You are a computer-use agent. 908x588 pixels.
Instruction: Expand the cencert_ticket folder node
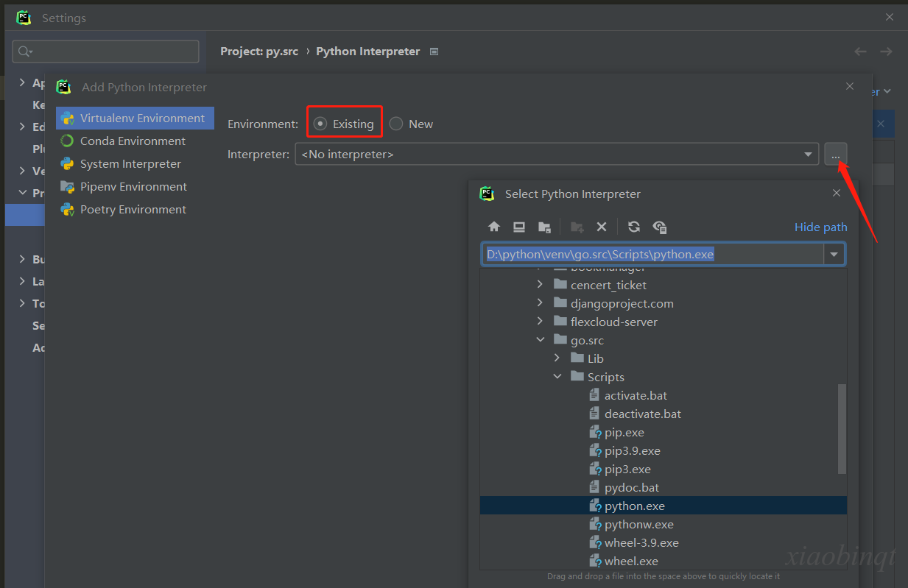540,285
